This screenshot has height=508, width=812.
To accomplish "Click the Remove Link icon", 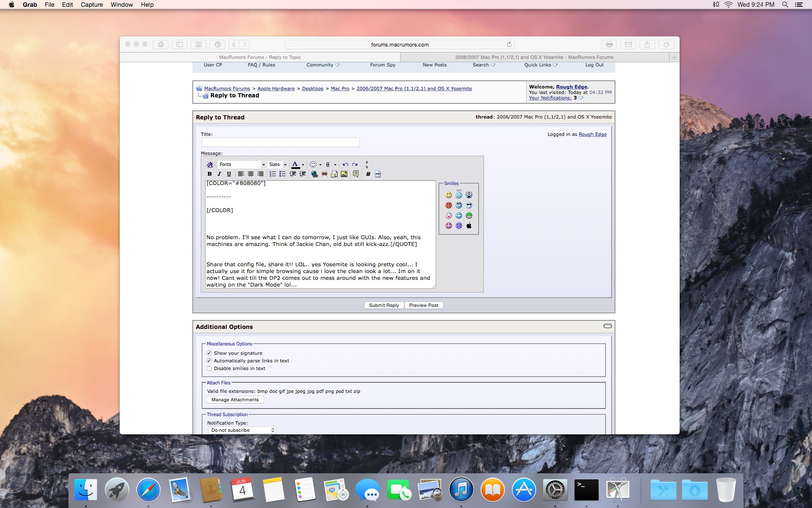I will click(324, 174).
